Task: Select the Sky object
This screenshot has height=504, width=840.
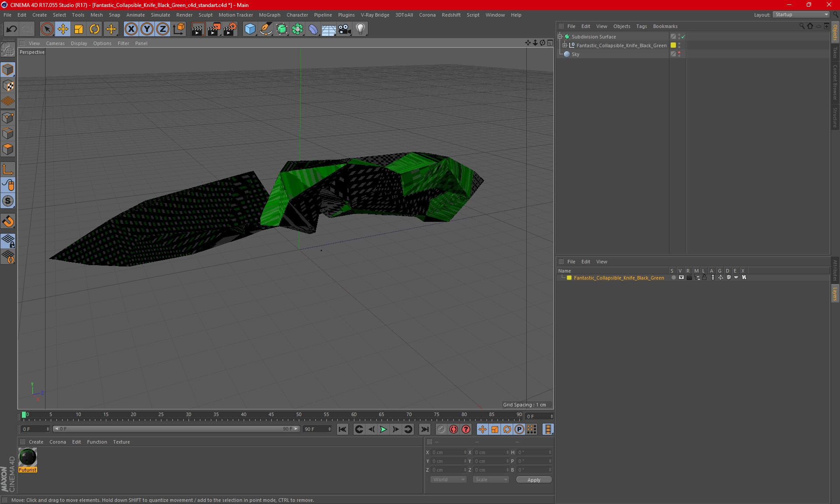Action: 575,54
